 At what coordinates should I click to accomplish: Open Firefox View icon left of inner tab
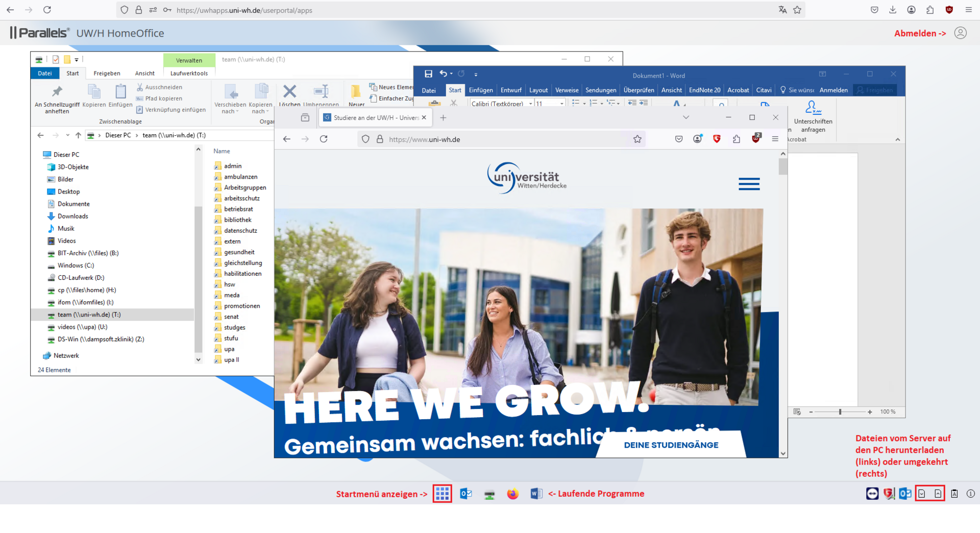click(305, 118)
